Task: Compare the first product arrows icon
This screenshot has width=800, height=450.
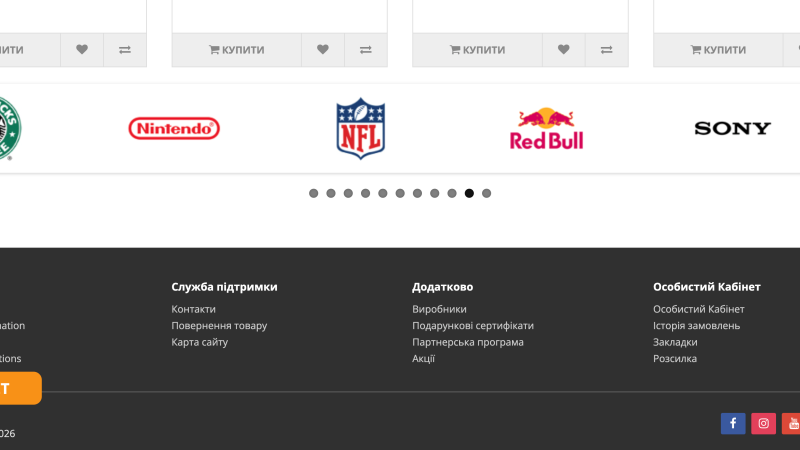Action: click(125, 49)
